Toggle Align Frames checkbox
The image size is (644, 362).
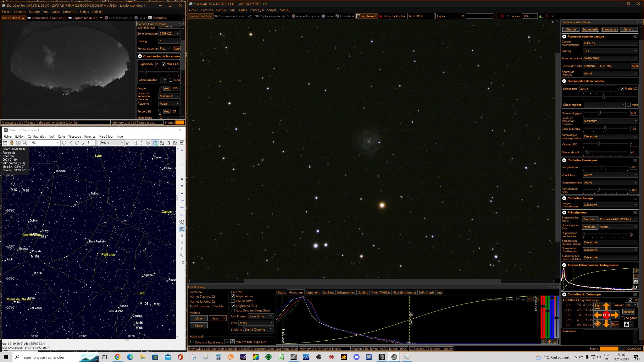(x=233, y=296)
